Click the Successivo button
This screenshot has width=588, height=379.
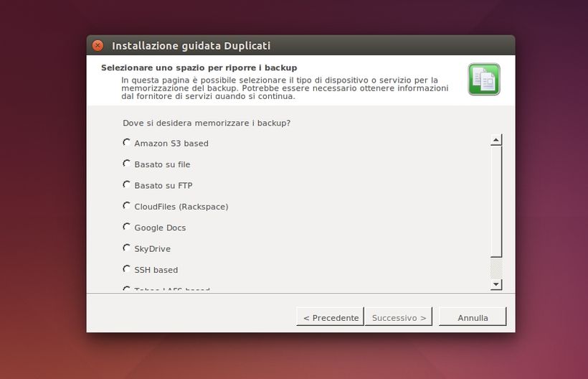click(399, 317)
